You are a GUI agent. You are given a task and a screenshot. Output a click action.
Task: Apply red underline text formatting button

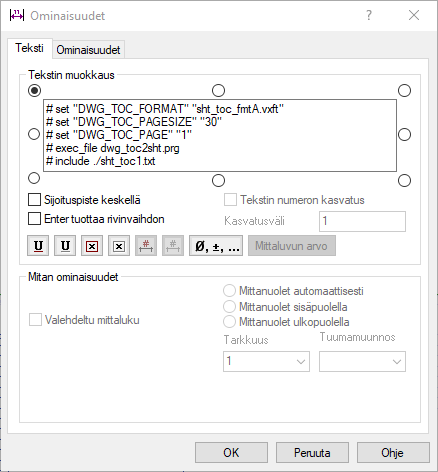pos(38,246)
